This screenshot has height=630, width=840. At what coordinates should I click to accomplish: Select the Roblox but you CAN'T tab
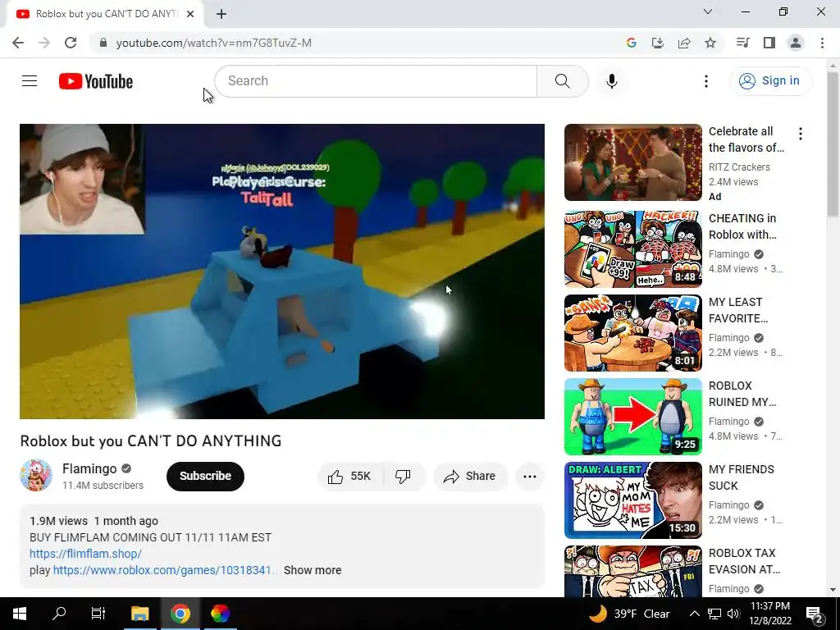click(x=106, y=14)
